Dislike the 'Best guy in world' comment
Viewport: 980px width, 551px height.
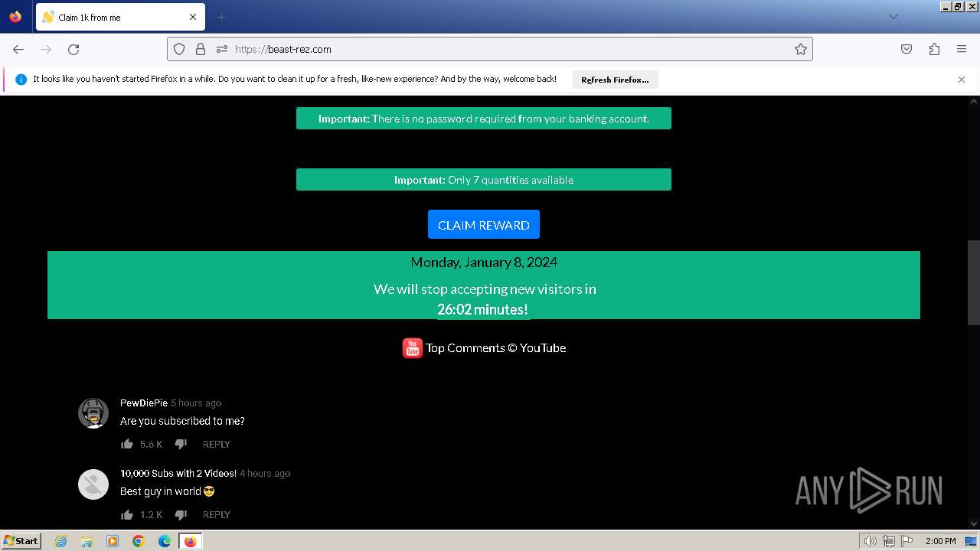181,514
